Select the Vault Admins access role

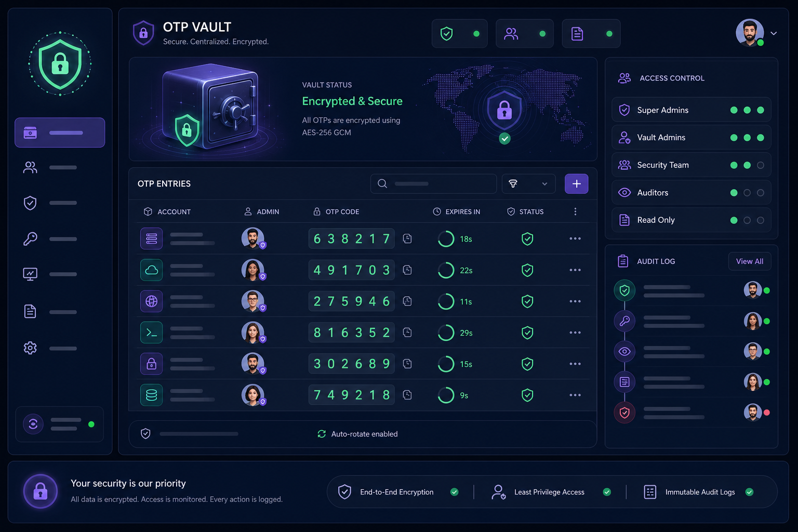click(x=691, y=138)
